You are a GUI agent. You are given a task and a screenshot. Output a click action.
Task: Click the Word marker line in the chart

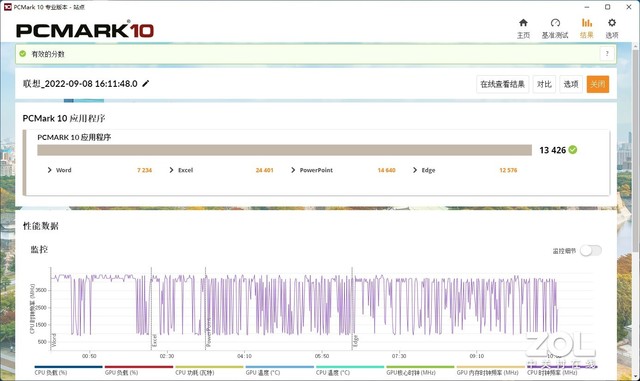(51, 308)
